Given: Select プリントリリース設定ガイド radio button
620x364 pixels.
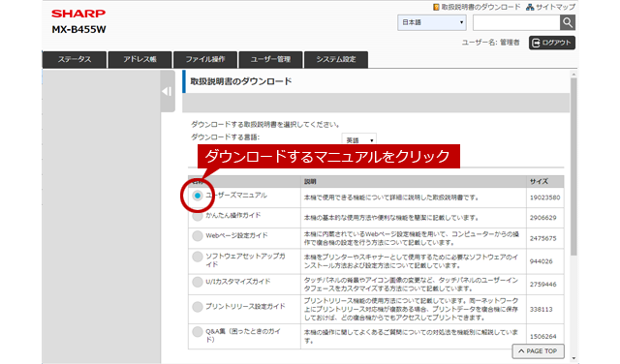Looking at the screenshot, I should point(198,307).
